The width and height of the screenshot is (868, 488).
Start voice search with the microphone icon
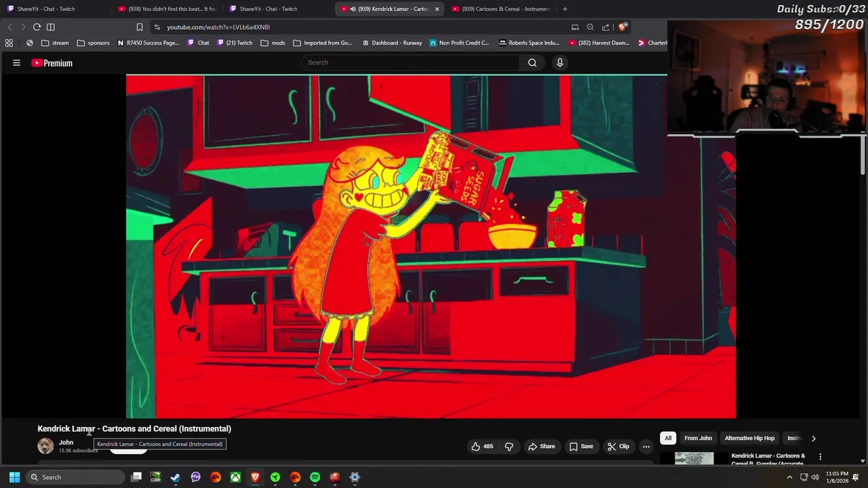click(x=559, y=62)
